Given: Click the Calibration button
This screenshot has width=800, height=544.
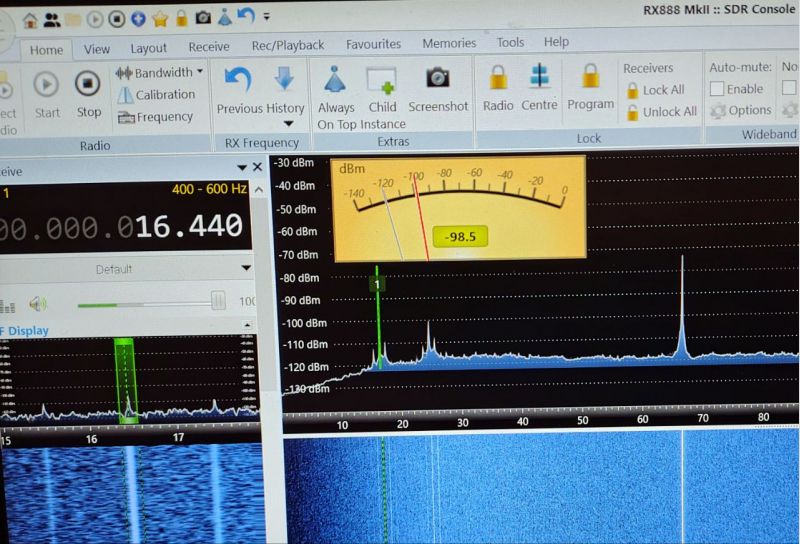Looking at the screenshot, I should [156, 95].
